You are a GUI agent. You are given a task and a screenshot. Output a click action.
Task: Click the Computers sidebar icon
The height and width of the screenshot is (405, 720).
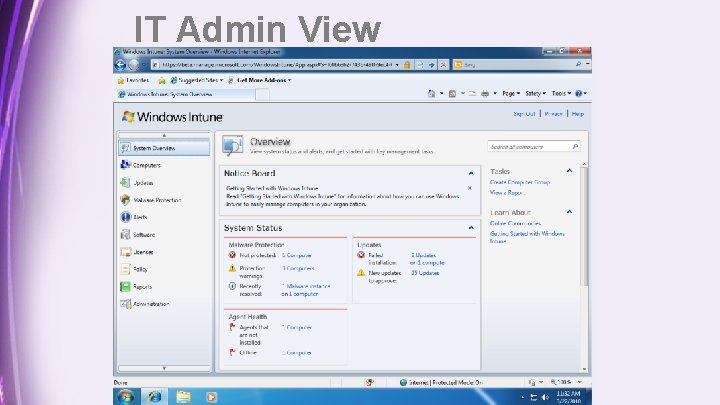[125, 165]
